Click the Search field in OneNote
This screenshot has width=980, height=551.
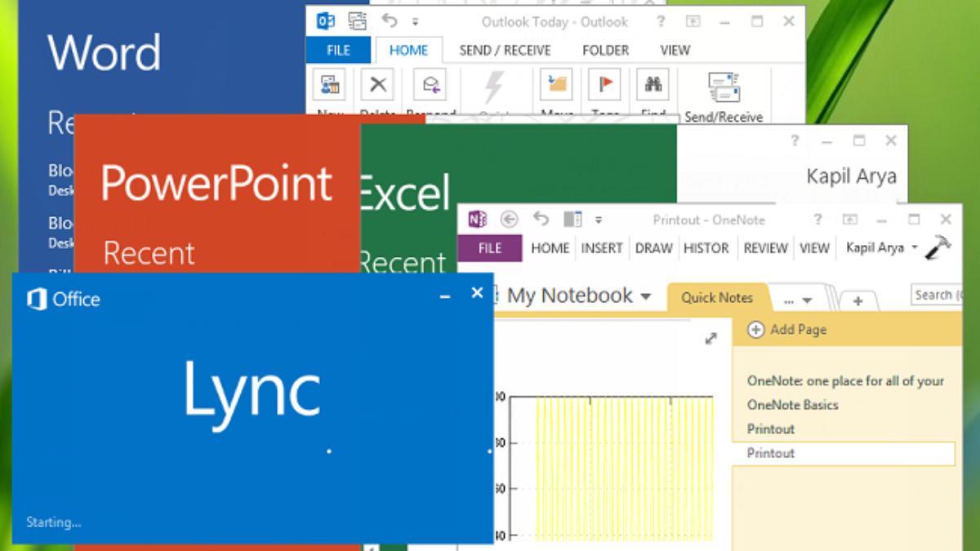point(936,295)
